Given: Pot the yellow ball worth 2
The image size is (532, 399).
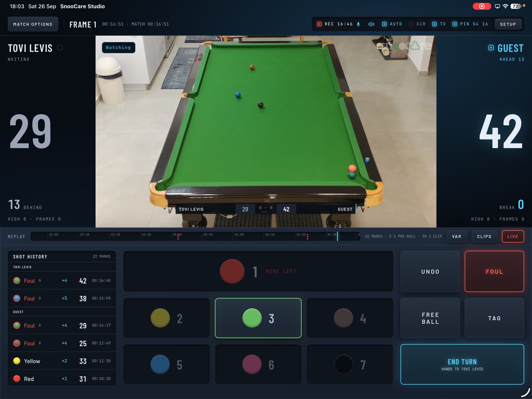Looking at the screenshot, I should click(x=167, y=318).
